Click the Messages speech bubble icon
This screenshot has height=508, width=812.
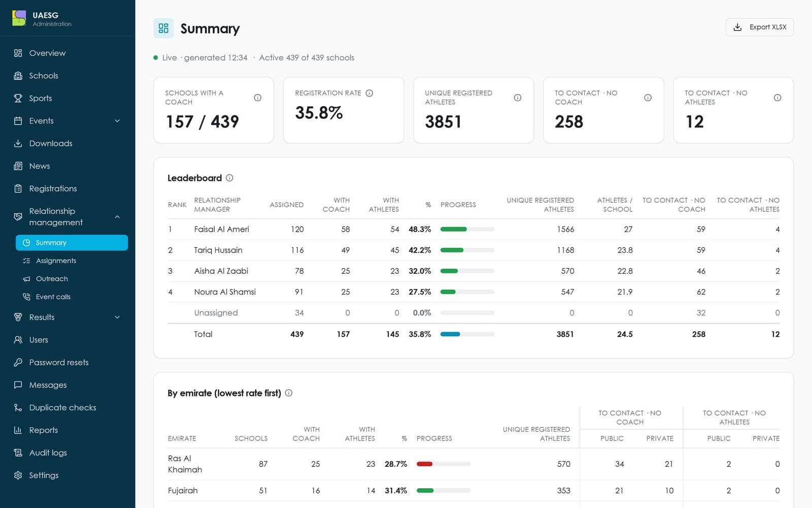pos(18,385)
